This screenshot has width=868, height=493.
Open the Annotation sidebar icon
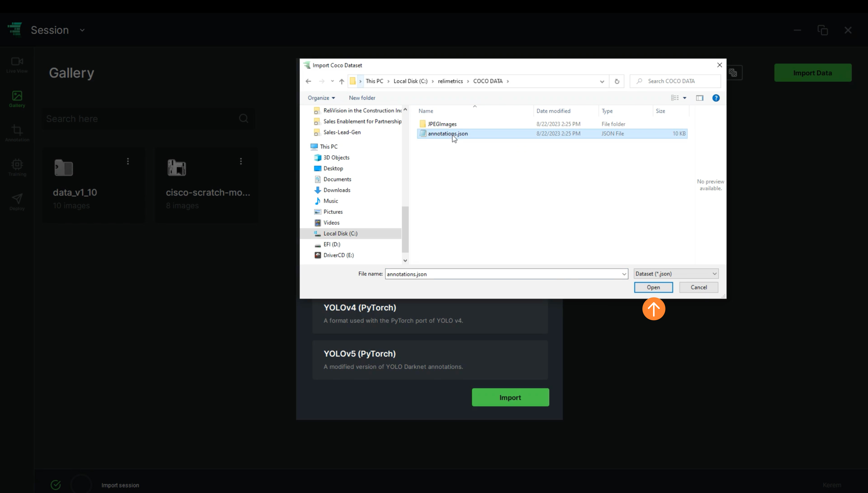[17, 133]
